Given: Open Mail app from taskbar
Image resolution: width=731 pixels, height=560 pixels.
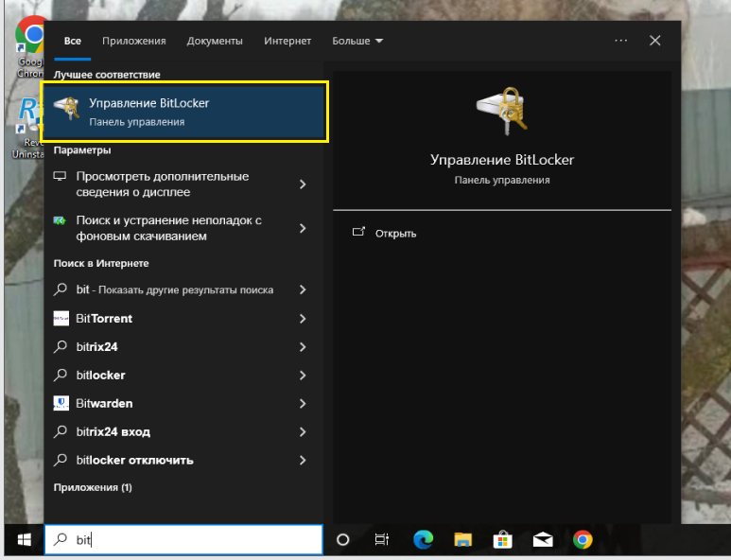Looking at the screenshot, I should click(x=543, y=539).
